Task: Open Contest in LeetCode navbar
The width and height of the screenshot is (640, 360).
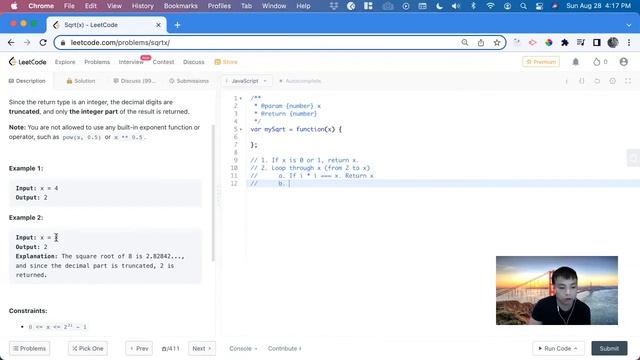Action: pos(163,62)
